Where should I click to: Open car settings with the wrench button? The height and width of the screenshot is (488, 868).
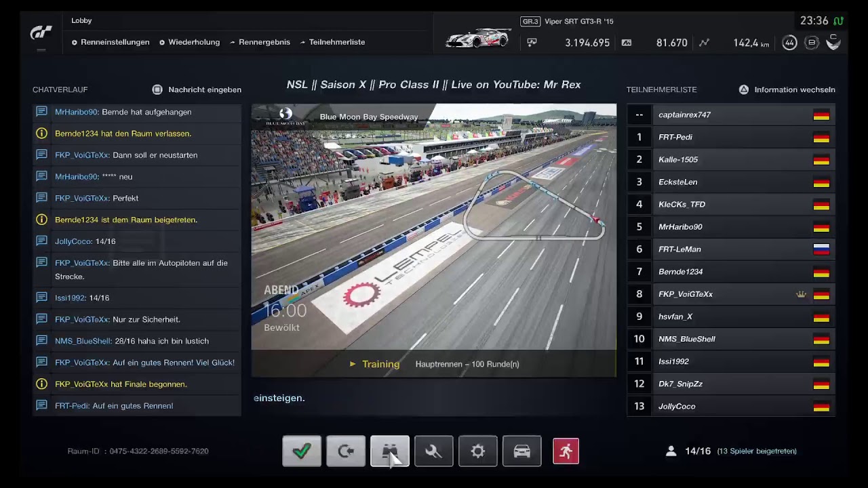coord(434,451)
